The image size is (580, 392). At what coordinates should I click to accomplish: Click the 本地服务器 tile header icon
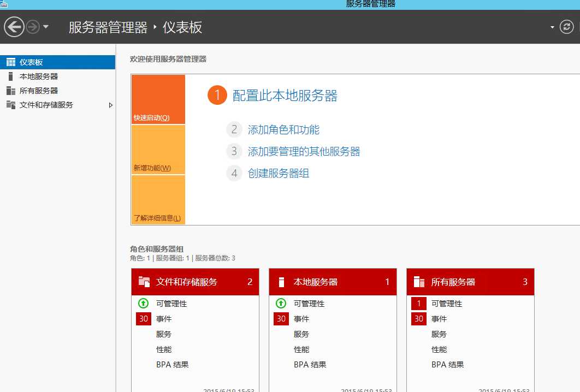click(x=281, y=282)
